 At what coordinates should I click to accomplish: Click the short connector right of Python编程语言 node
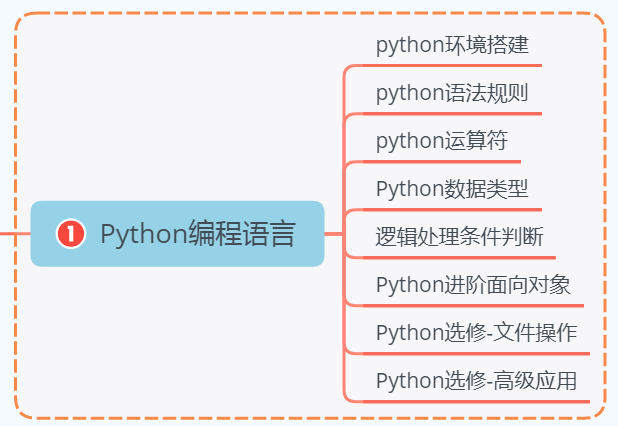click(x=333, y=234)
